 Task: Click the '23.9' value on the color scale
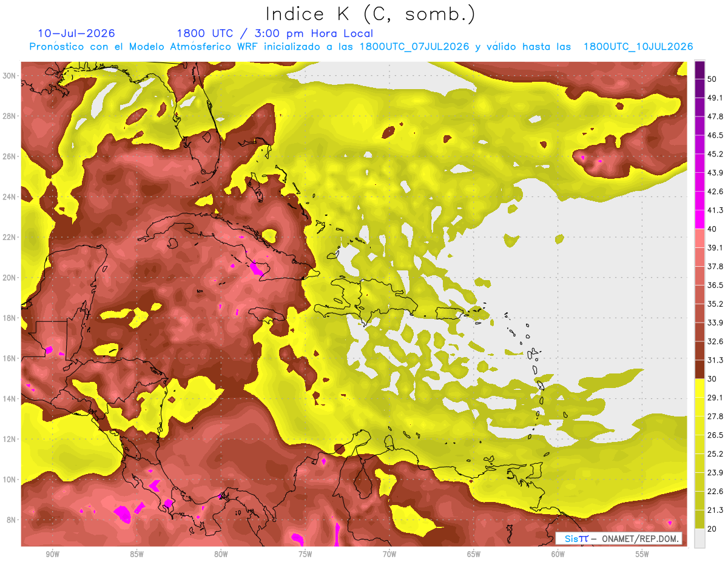715,472
